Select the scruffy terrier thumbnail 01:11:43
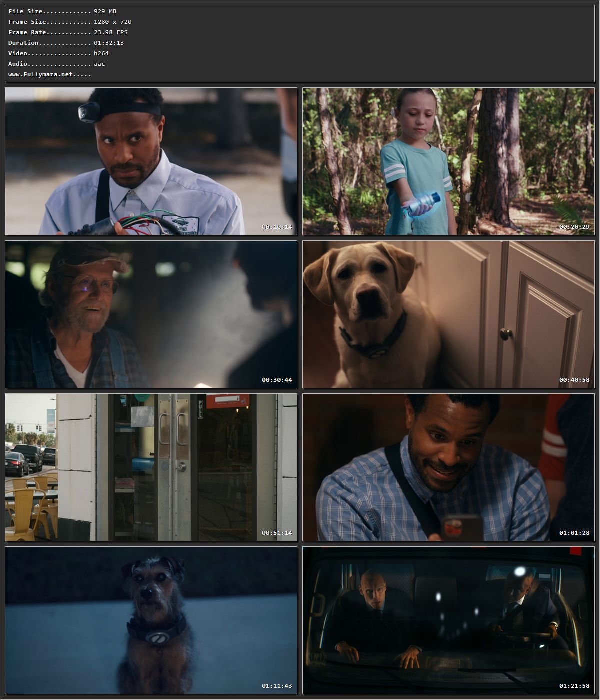The image size is (600, 700). pyautogui.click(x=151, y=620)
